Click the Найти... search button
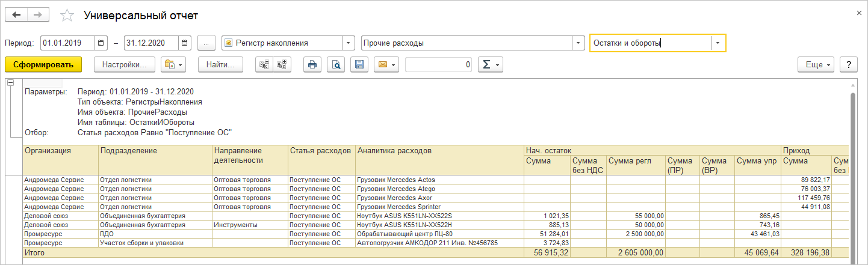This screenshot has height=265, width=868. pyautogui.click(x=220, y=64)
